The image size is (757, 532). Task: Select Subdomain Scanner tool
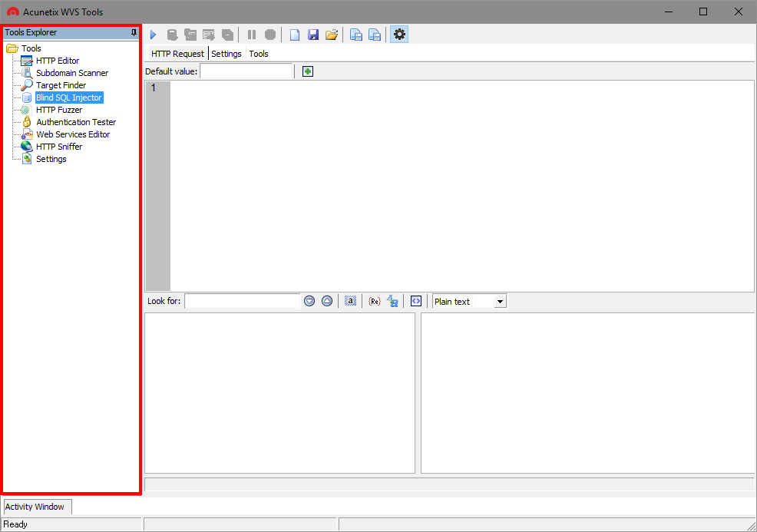(72, 73)
